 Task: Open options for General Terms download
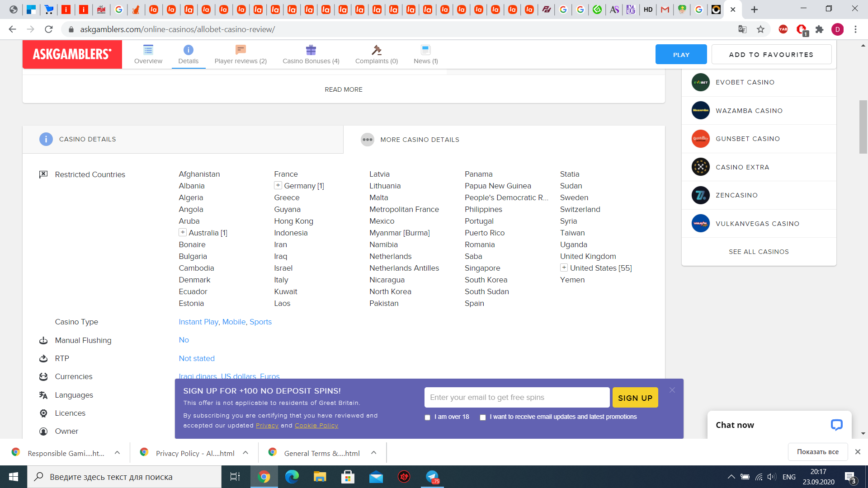pyautogui.click(x=374, y=453)
